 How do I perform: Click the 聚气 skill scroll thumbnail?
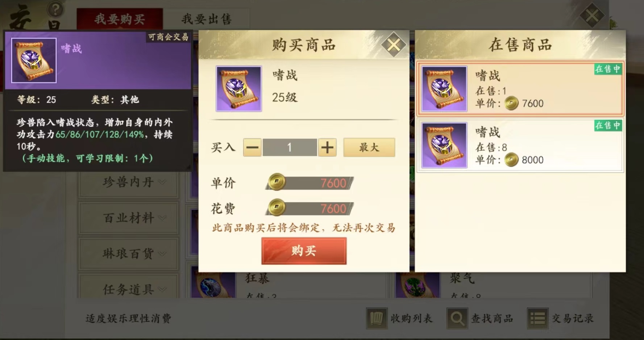[417, 286]
